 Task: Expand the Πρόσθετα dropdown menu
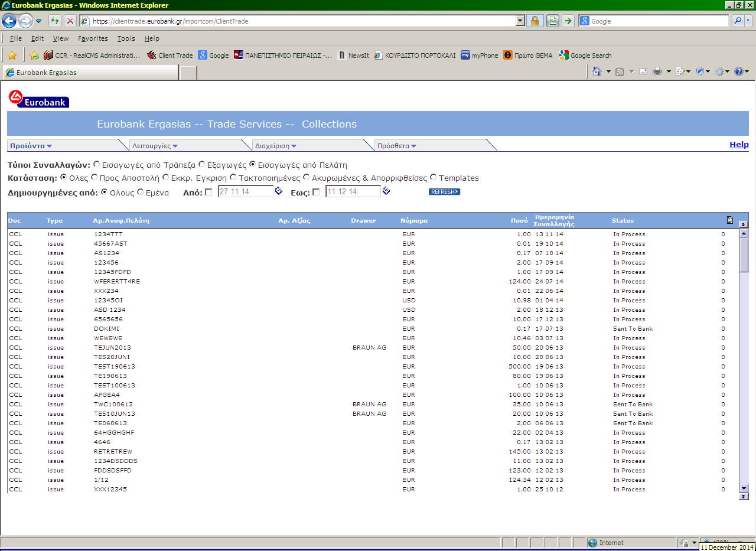point(397,145)
